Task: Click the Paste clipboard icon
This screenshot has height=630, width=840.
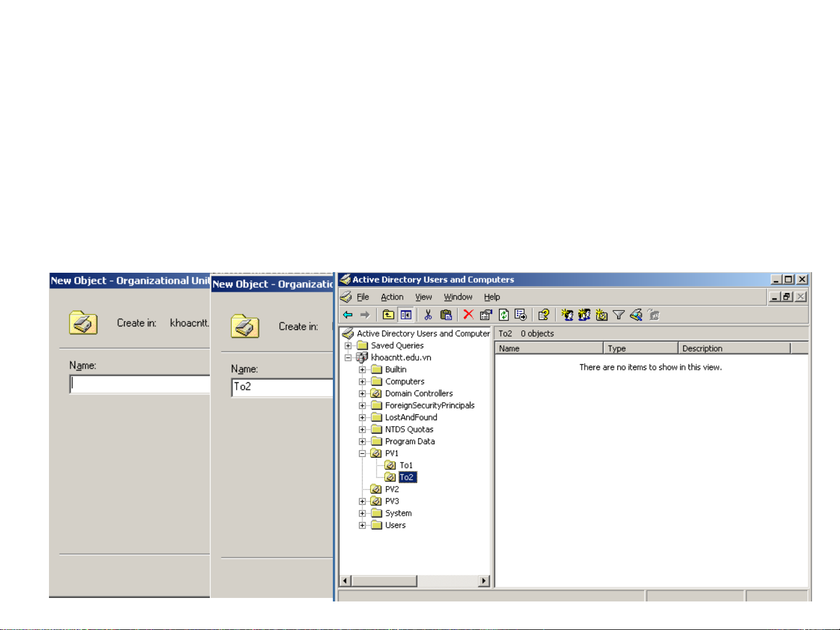Action: [x=446, y=315]
